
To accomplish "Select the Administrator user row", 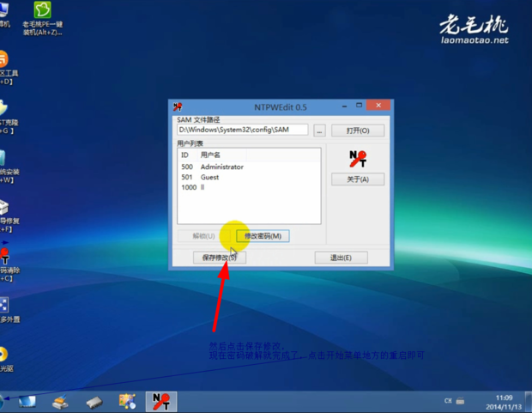I will [249, 167].
